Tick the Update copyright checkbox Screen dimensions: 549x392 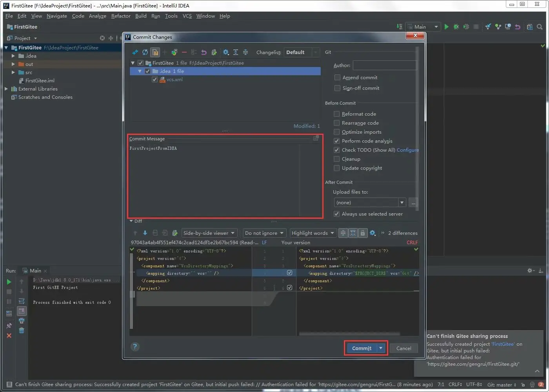[336, 168]
